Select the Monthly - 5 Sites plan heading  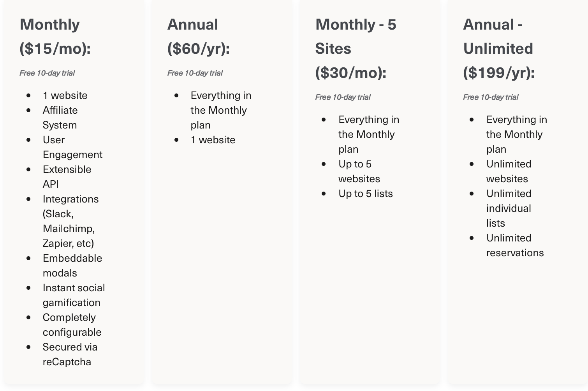[x=355, y=49]
